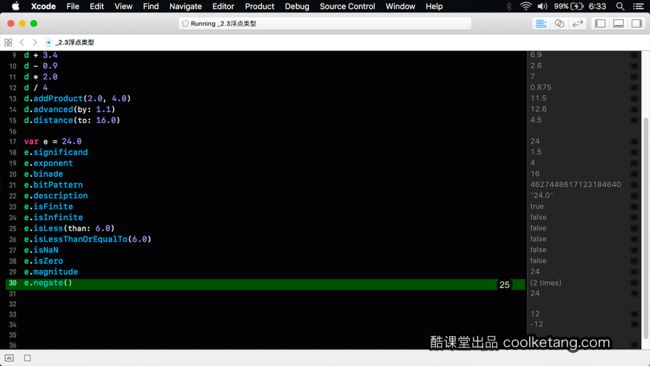Open the Navigate menu
This screenshot has width=650, height=366.
click(185, 6)
